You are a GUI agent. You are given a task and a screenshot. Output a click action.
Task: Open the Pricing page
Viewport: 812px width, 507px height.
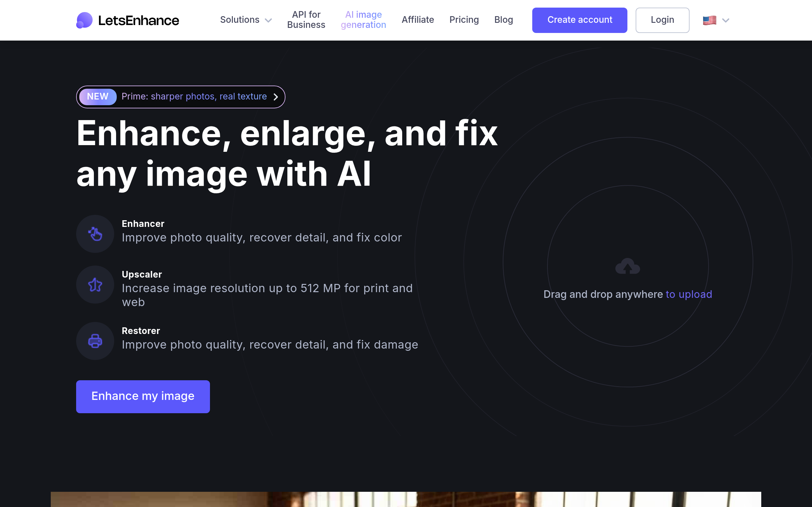[x=464, y=20]
